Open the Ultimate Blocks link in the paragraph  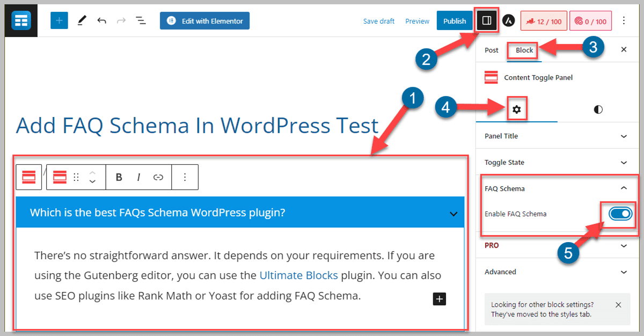[x=298, y=275]
